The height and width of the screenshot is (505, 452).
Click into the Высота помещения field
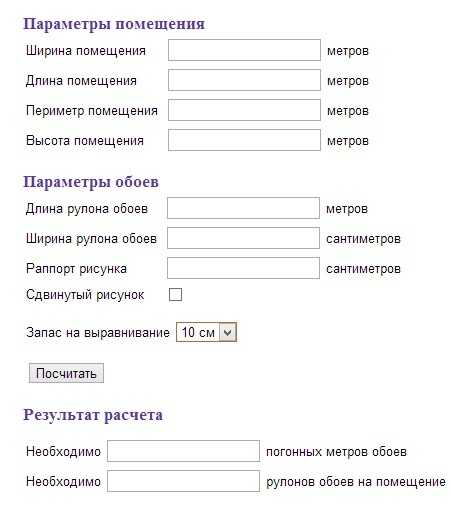coord(244,140)
